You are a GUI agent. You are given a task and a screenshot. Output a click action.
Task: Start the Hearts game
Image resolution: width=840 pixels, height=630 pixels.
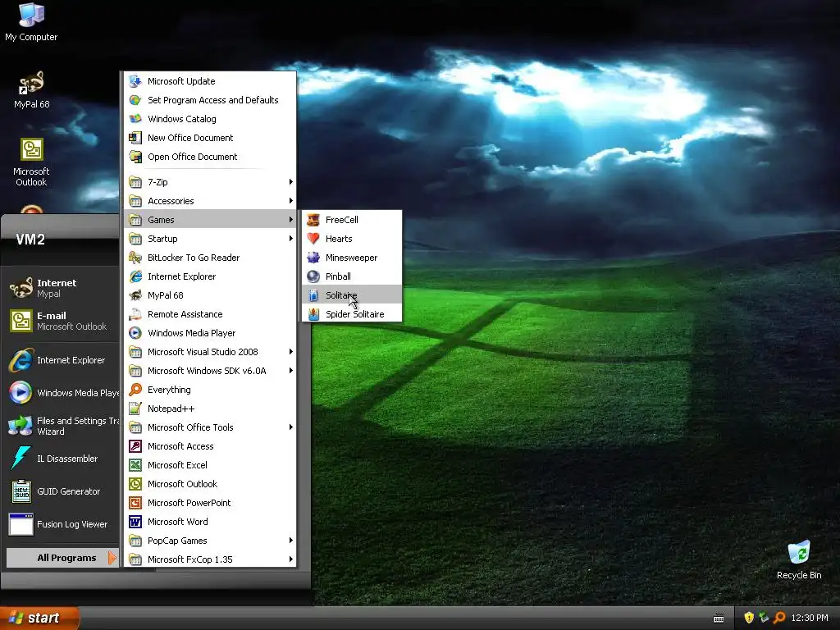point(352,239)
